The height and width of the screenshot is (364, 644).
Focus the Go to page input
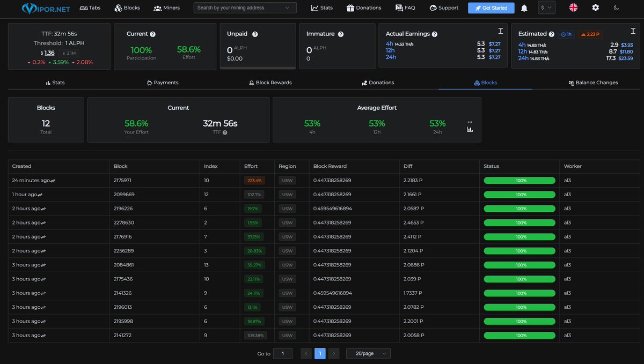[x=282, y=354]
